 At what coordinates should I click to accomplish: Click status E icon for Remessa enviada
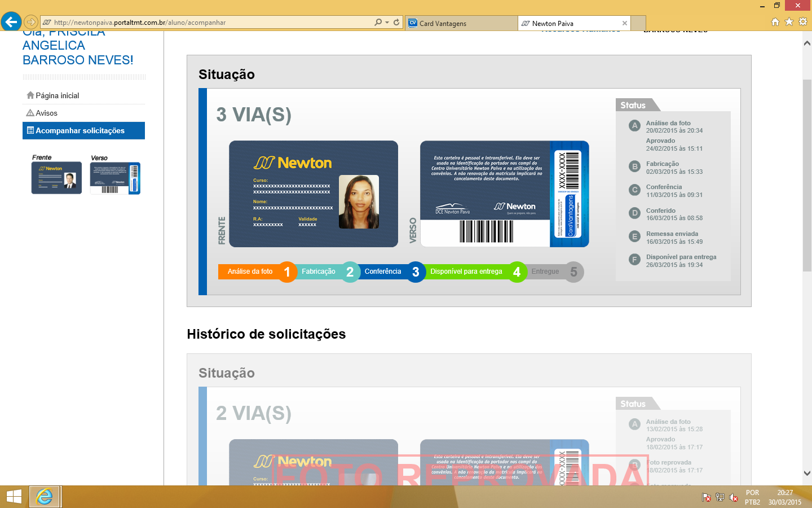(x=635, y=237)
